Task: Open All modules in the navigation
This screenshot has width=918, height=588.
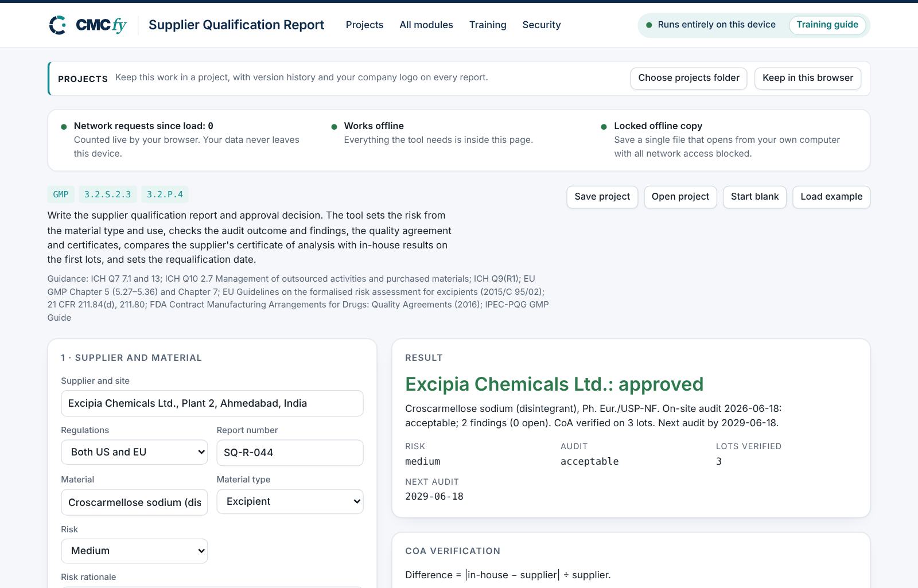Action: point(426,25)
